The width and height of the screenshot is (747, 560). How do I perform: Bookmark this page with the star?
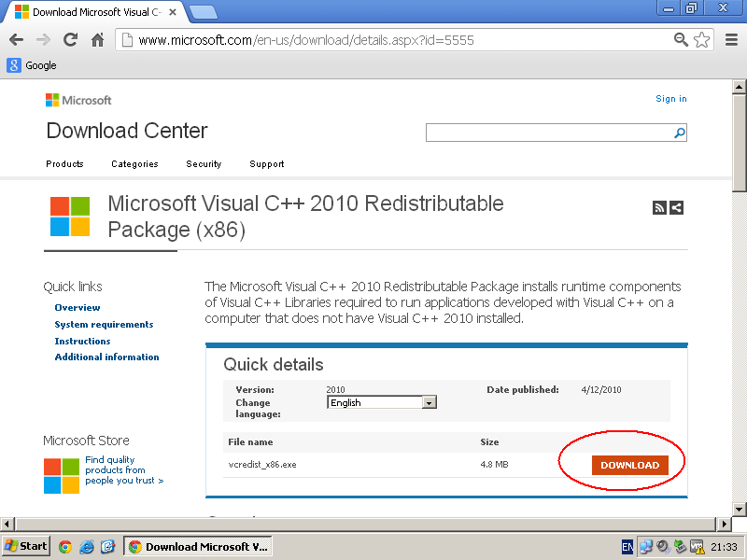tap(702, 40)
